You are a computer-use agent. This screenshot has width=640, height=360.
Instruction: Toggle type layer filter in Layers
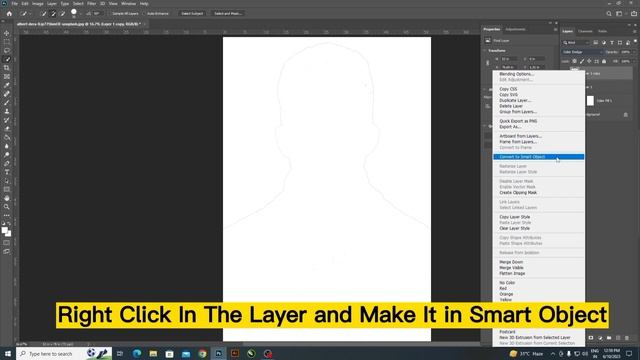612,42
